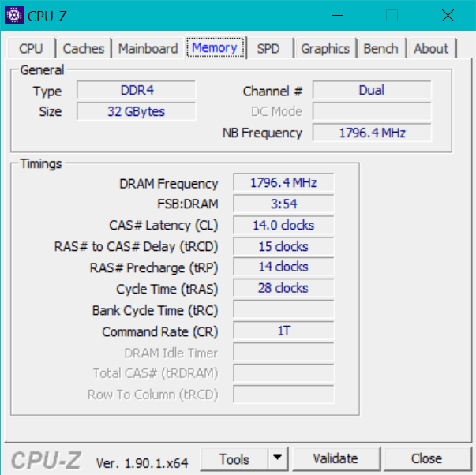Click the Validate button
This screenshot has width=476, height=475.
[335, 458]
